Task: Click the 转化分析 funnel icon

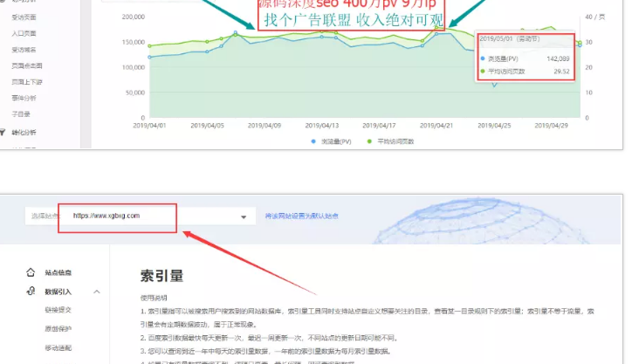Action: coord(3,132)
